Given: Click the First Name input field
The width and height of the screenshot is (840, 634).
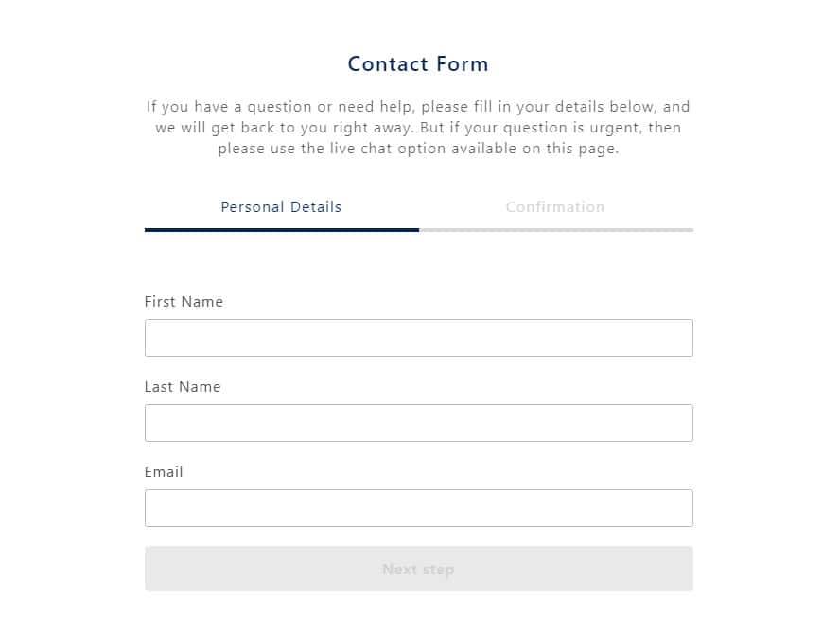Looking at the screenshot, I should (x=418, y=338).
